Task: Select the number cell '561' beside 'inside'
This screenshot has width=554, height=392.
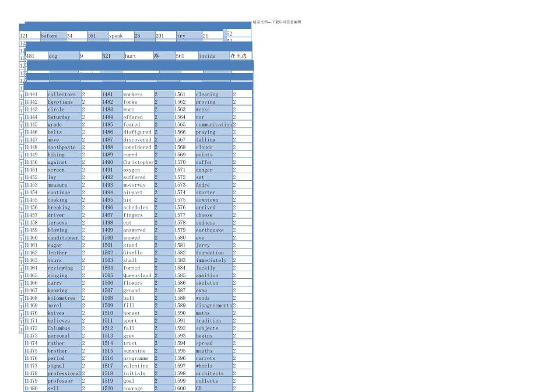Action: tap(187, 56)
